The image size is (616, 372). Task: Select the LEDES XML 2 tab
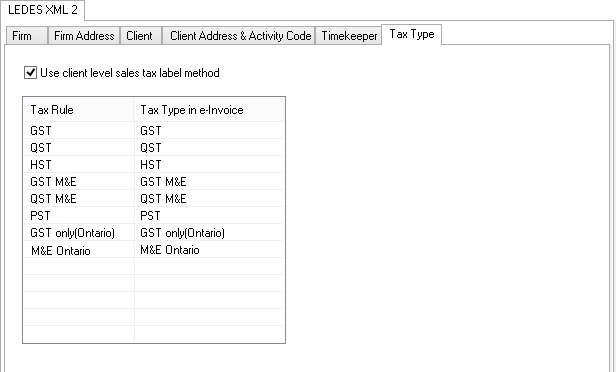(42, 10)
